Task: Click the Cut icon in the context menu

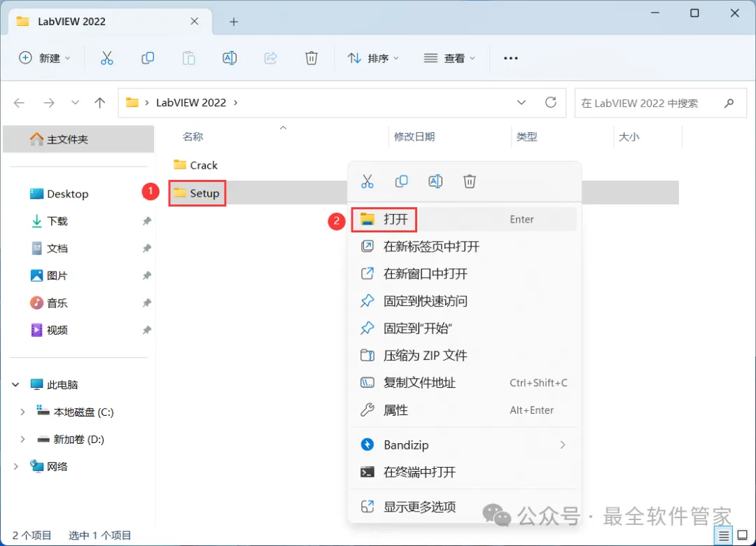Action: pyautogui.click(x=367, y=181)
